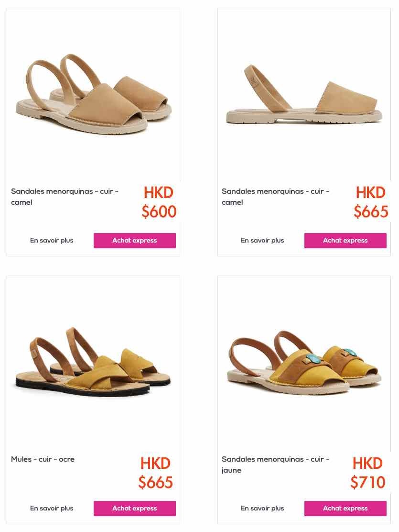Open En savoir plus for the jaune sandals

tap(262, 508)
